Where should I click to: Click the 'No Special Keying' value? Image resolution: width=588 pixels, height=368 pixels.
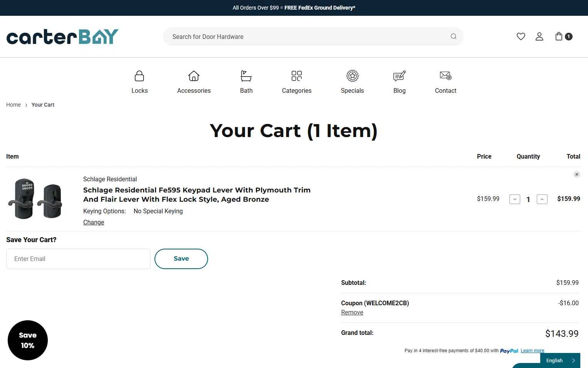point(158,211)
